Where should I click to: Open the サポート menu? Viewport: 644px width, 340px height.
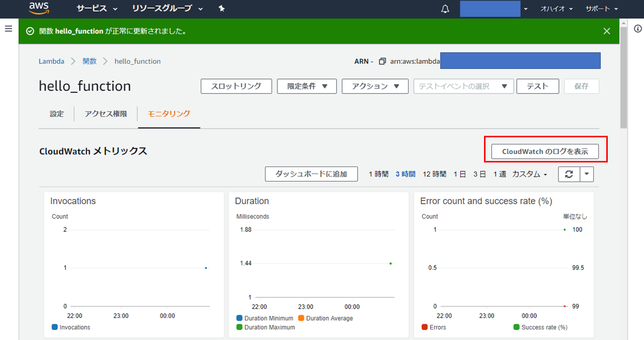coord(601,9)
